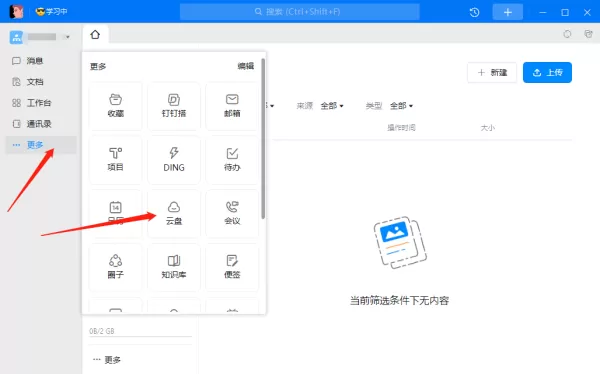Click the scrollbar of the 更多 panel

point(263,139)
